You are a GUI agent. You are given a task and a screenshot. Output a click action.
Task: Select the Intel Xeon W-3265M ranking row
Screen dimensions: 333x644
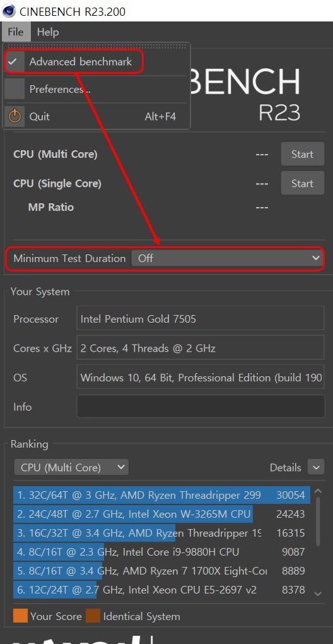161,514
